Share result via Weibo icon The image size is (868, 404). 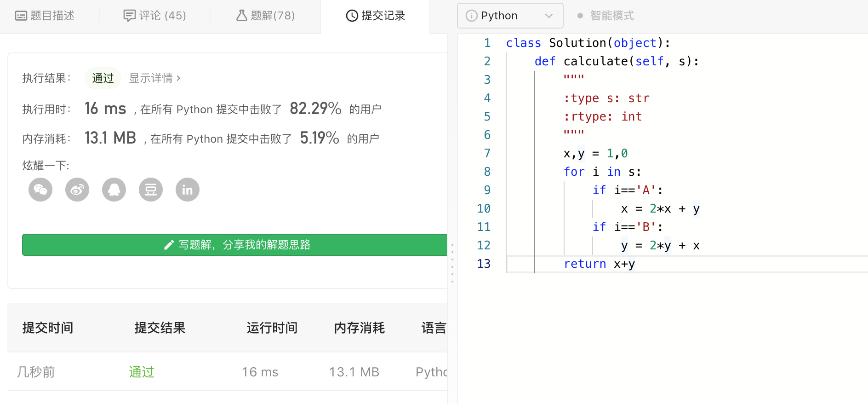click(x=77, y=190)
